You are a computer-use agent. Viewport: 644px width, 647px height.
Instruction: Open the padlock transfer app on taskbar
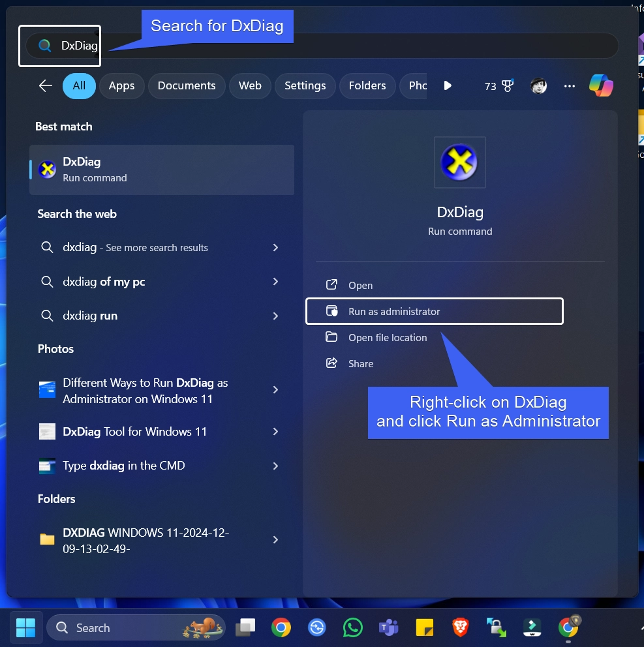click(x=496, y=627)
